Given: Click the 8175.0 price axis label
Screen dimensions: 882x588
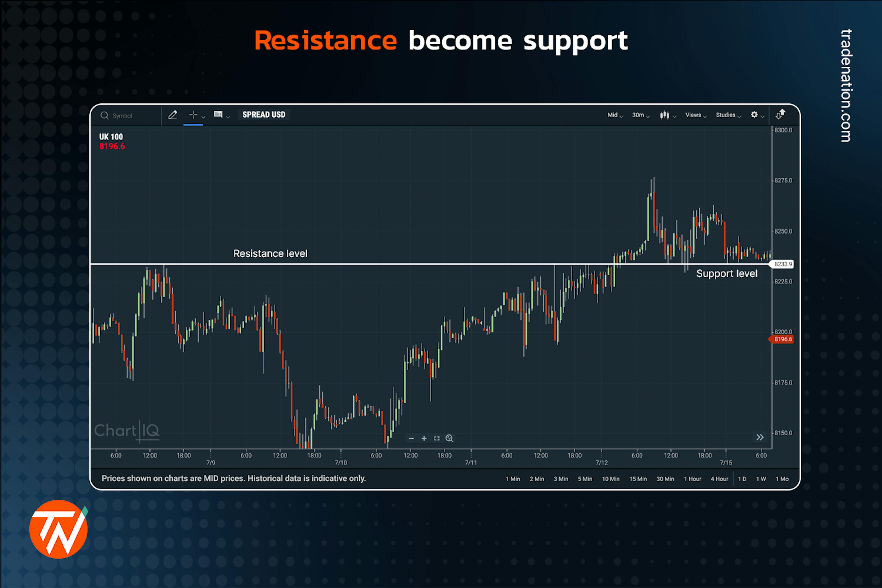Looking at the screenshot, I should click(783, 382).
